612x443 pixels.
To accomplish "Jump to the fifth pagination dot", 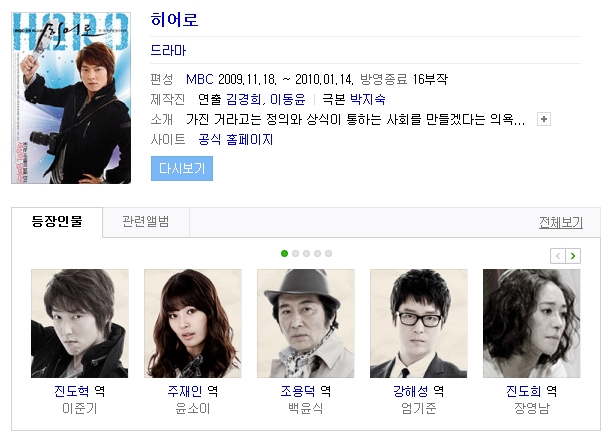I will 329,254.
